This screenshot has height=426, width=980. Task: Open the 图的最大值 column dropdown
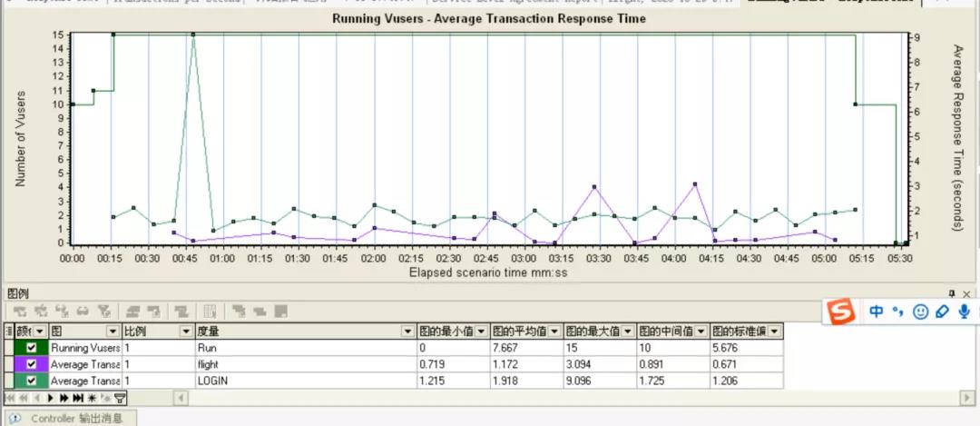[x=628, y=331]
